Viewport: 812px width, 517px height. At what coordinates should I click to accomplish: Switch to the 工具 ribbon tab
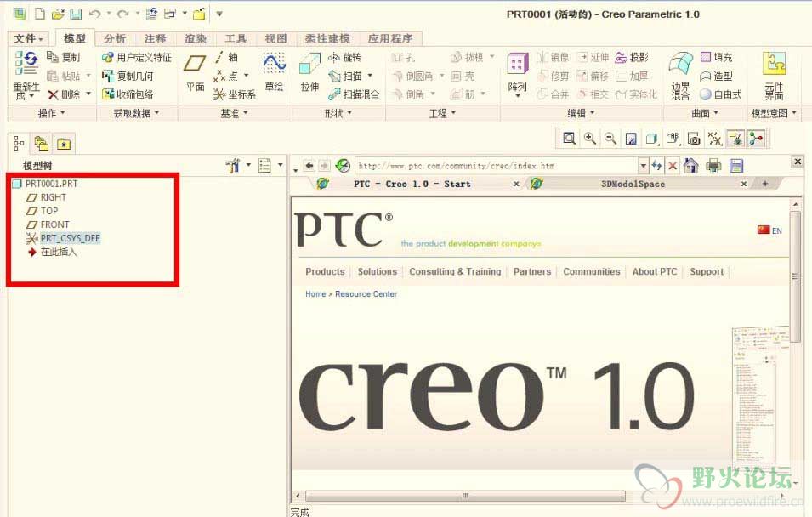pos(236,38)
